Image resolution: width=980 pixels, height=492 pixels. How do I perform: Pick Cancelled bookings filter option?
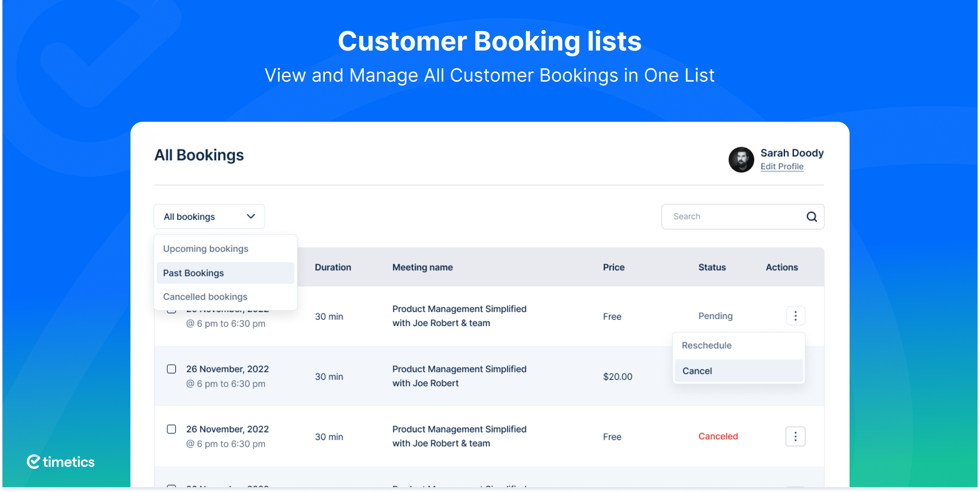(x=225, y=297)
